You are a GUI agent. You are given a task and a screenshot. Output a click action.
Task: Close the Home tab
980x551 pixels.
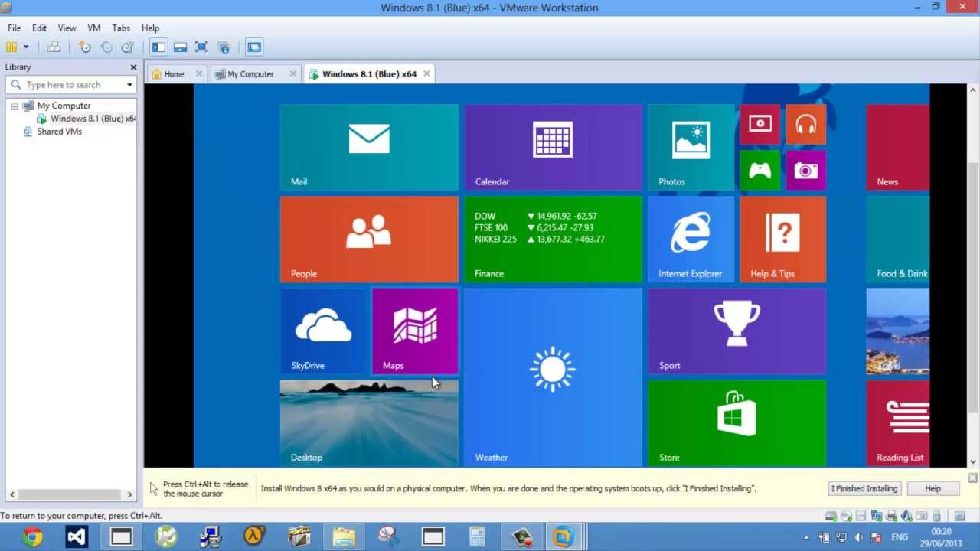(199, 73)
